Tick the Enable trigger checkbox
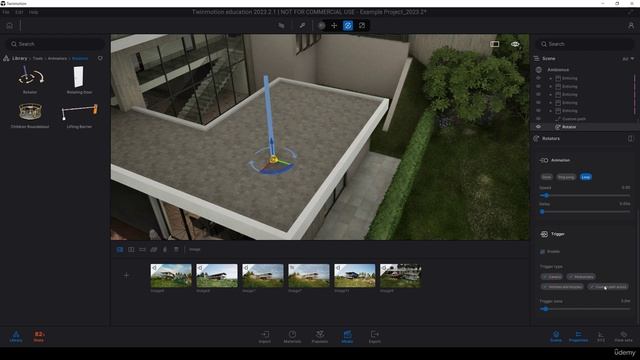 click(x=542, y=252)
